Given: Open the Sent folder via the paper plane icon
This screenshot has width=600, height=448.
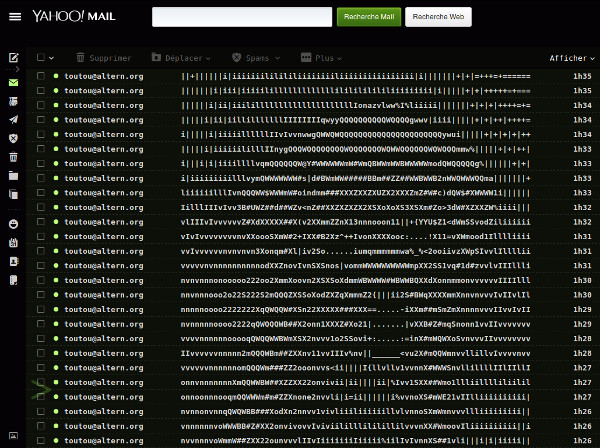Looking at the screenshot, I should pos(13,120).
